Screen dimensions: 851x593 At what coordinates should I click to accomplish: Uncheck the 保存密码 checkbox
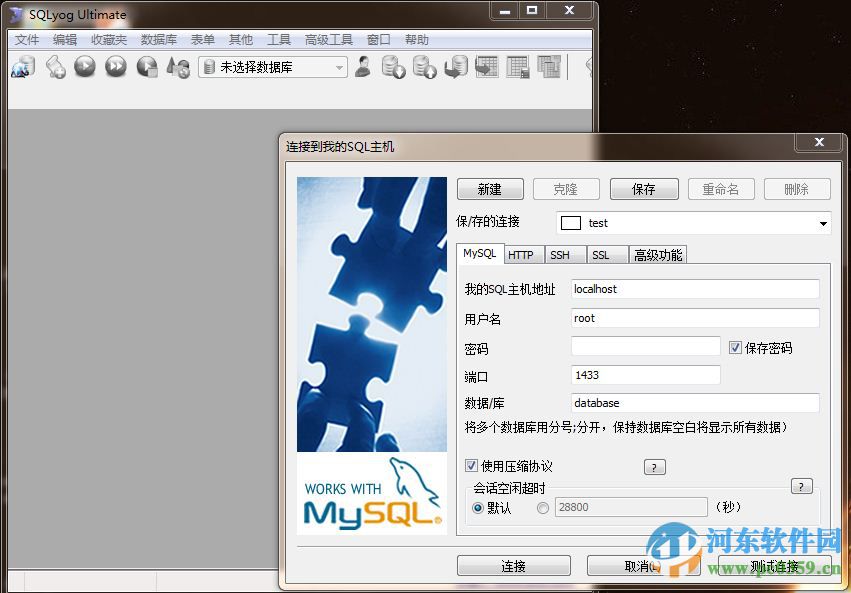pos(737,346)
